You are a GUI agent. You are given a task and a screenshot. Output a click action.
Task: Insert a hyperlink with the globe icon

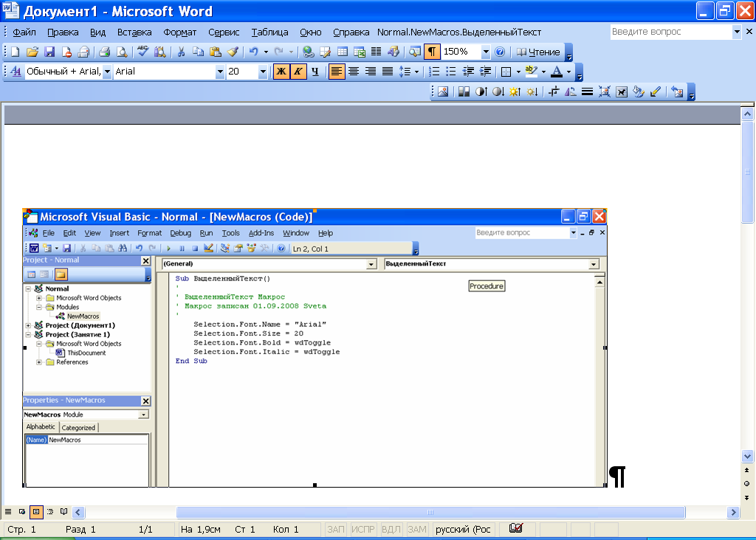[x=308, y=52]
